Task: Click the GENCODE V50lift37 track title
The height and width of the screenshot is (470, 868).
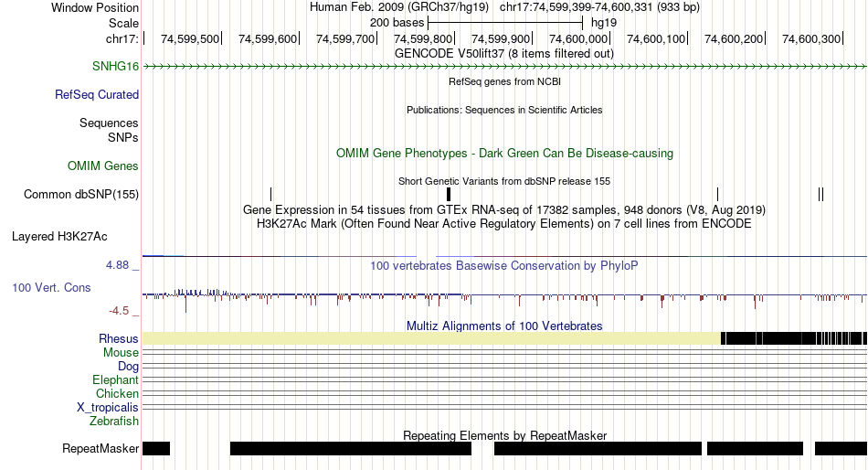Action: (x=503, y=54)
